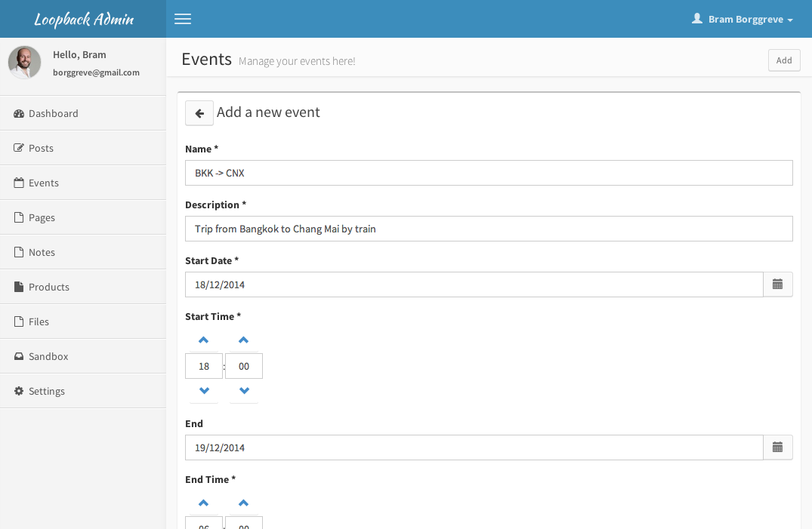Increase the Start Time hour
Image resolution: width=812 pixels, height=529 pixels.
(x=203, y=340)
